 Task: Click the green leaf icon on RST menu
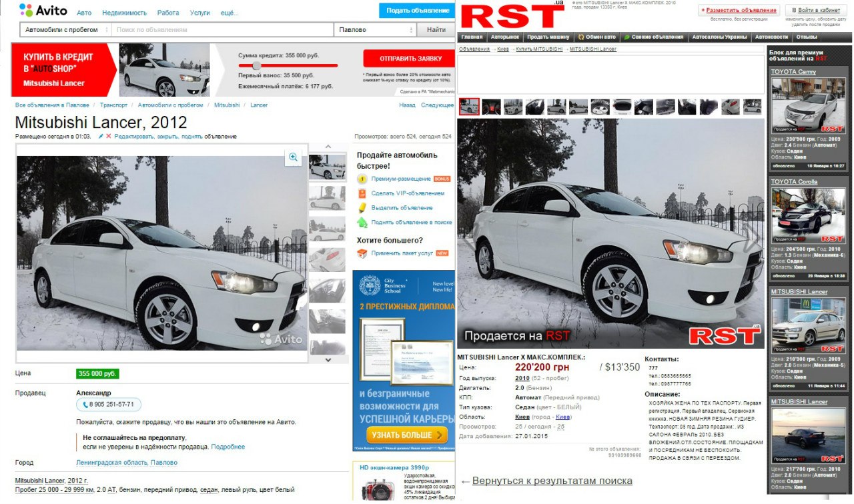(x=626, y=37)
